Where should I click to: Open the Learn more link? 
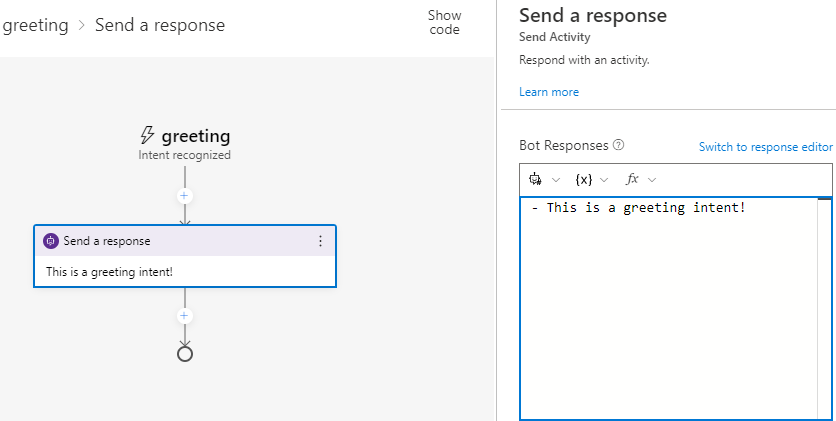coord(548,92)
